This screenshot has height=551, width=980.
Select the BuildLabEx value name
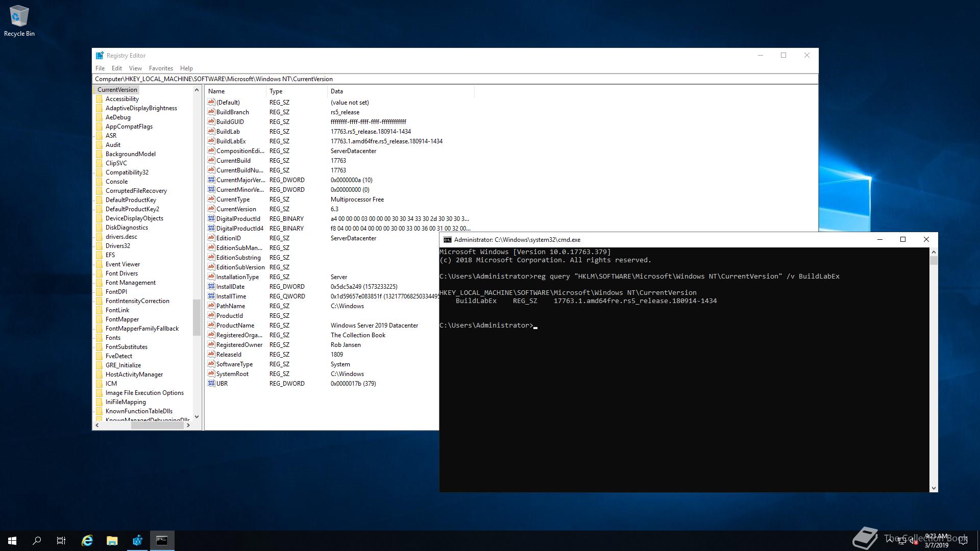pos(231,141)
